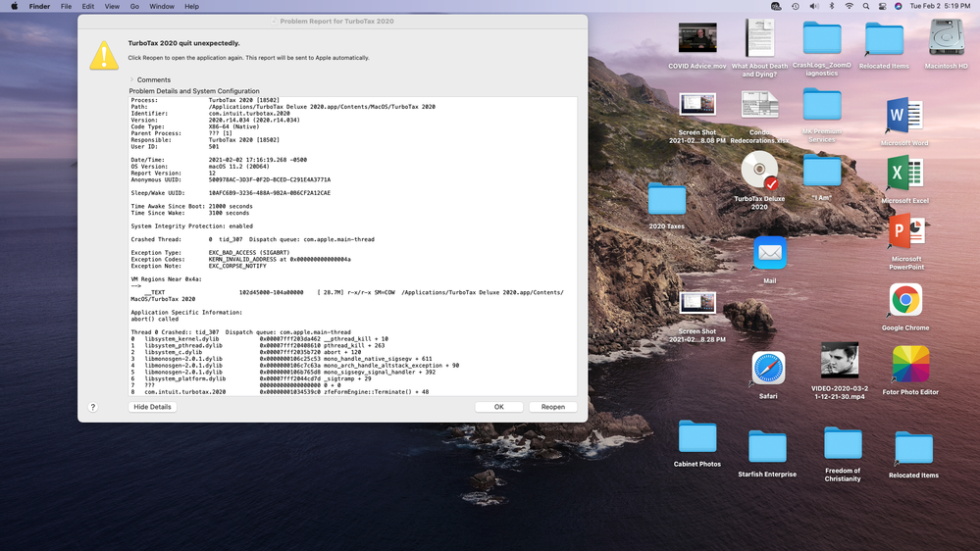The height and width of the screenshot is (551, 980).
Task: Launch Microsoft PowerPoint from desktop
Action: click(906, 231)
